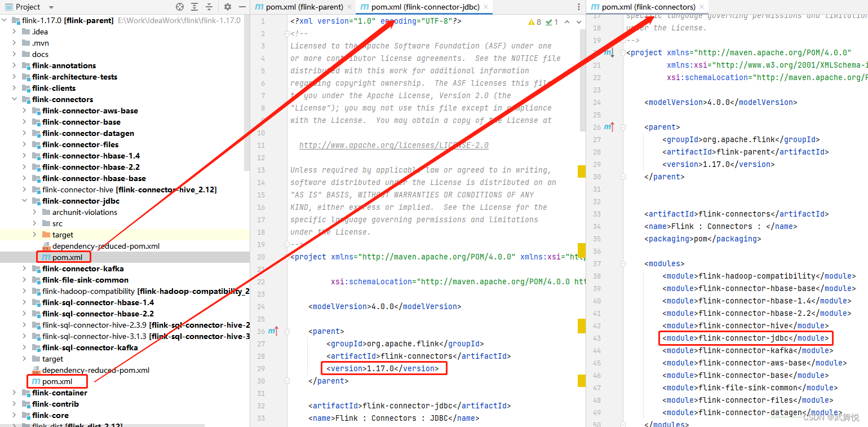Select dependency-reduced-pom.xml below flink-connectors target folder
The width and height of the screenshot is (868, 427).
[x=96, y=370]
